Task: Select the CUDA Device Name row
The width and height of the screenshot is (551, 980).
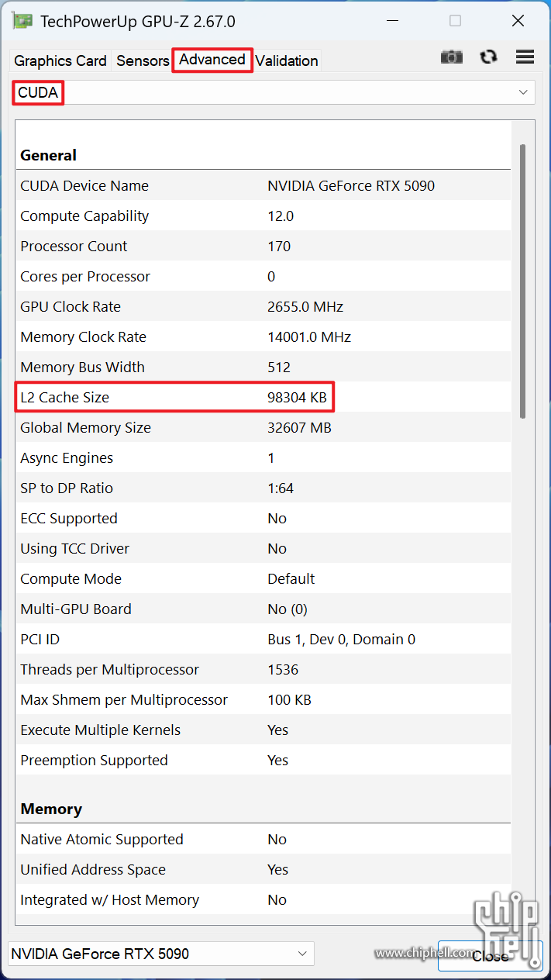Action: click(264, 186)
